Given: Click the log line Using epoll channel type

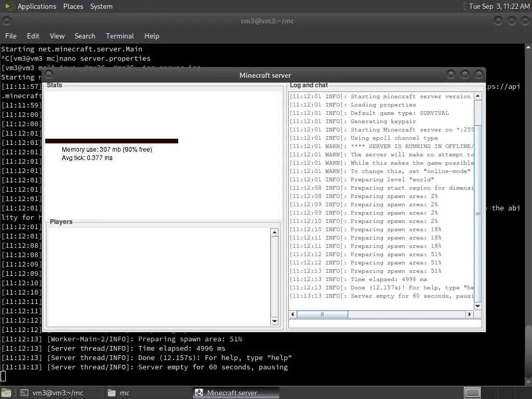Looking at the screenshot, I should 364,138.
